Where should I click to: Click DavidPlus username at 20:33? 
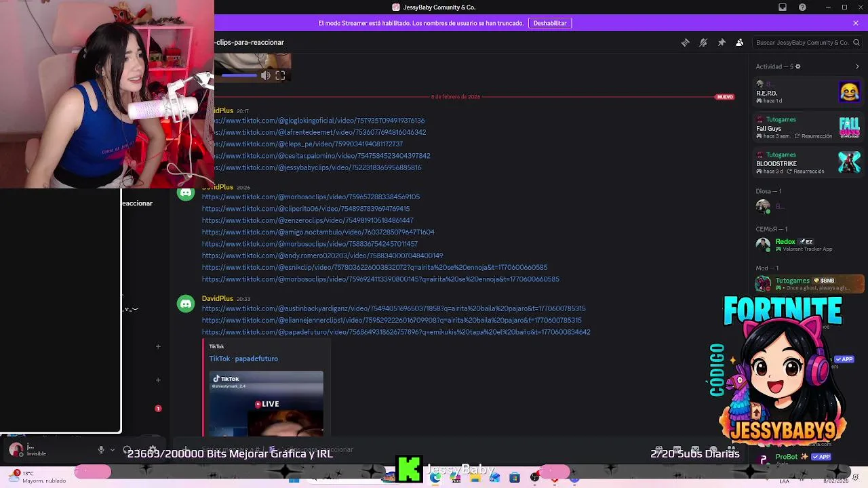pos(217,298)
